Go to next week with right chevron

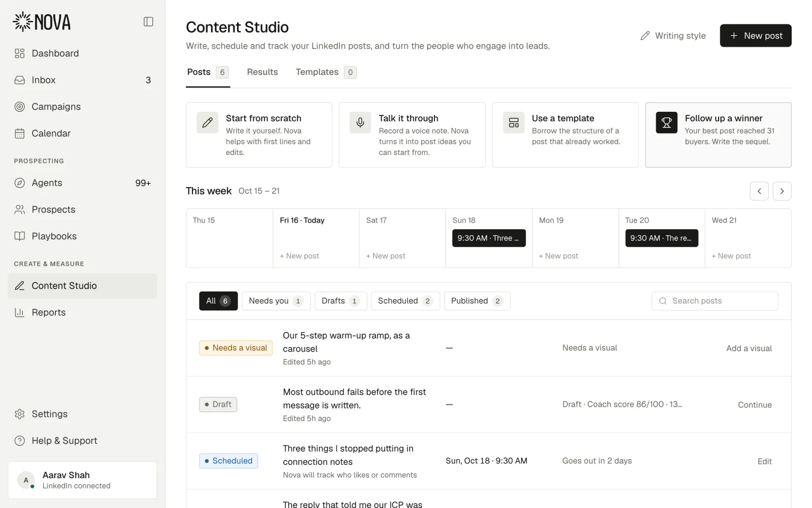[x=782, y=191]
